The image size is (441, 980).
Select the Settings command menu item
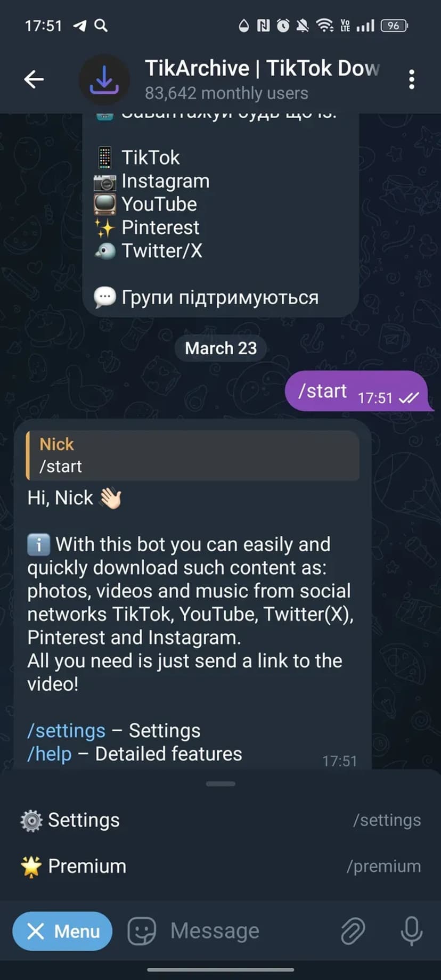click(220, 820)
